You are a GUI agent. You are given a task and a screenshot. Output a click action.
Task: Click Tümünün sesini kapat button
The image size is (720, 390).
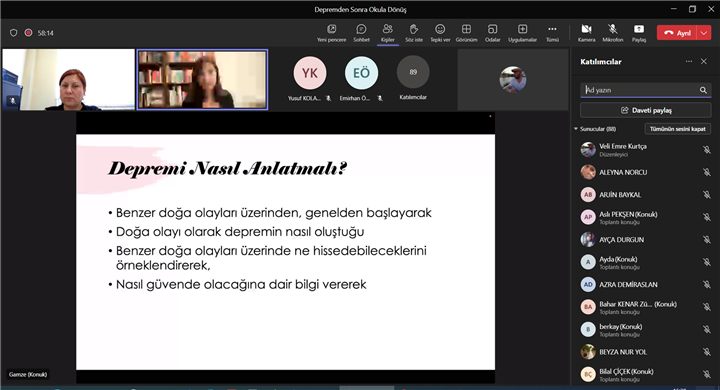point(678,129)
